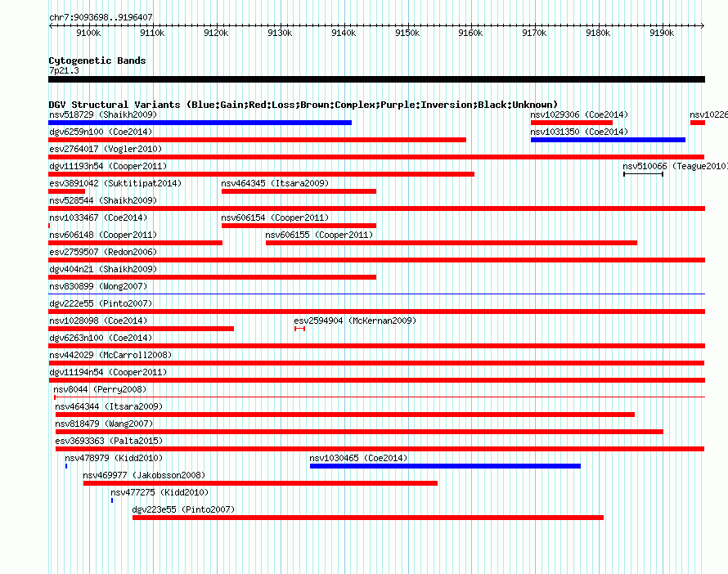Click the nsv1028098 (Coe2014) red bar
Image resolution: width=728 pixels, height=574 pixels.
click(x=142, y=329)
